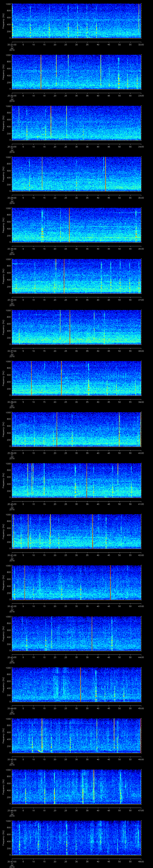Select the '20:37:00' time axis label
The height and width of the screenshot is (868, 153).
tap(12, 351)
